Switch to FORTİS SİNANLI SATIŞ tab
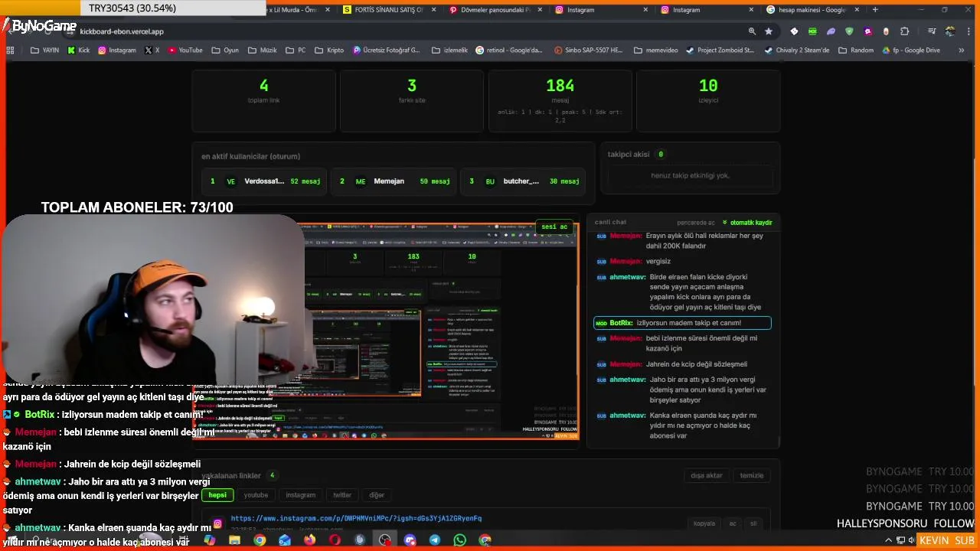980x551 pixels. click(388, 10)
